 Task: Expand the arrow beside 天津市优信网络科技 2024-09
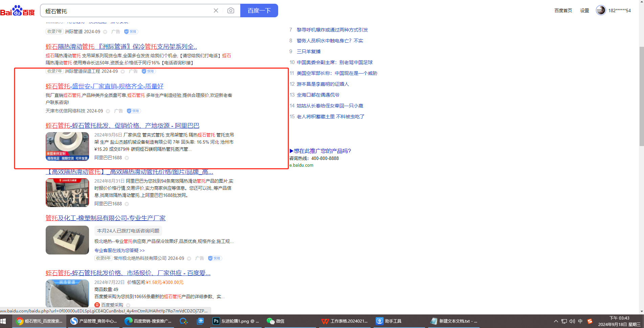pyautogui.click(x=108, y=111)
